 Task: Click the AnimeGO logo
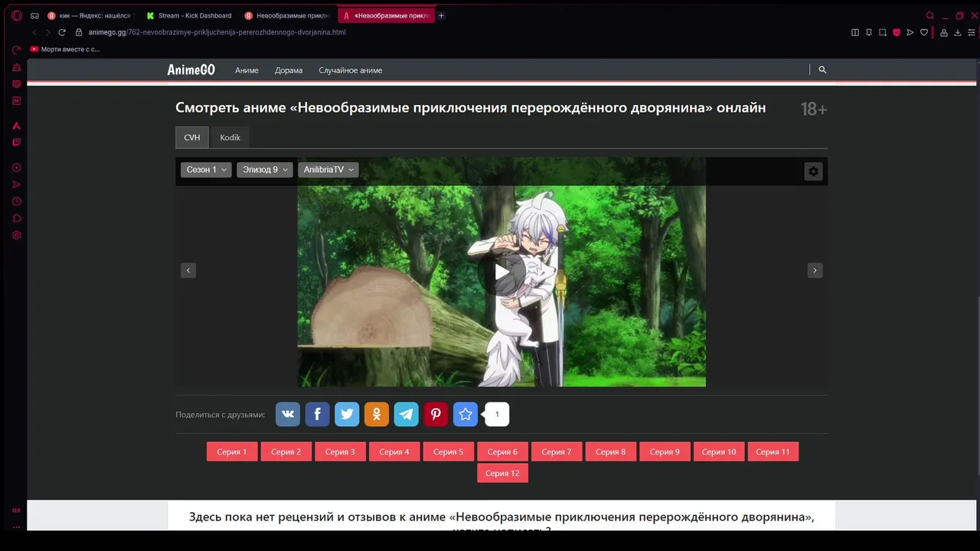tap(191, 70)
